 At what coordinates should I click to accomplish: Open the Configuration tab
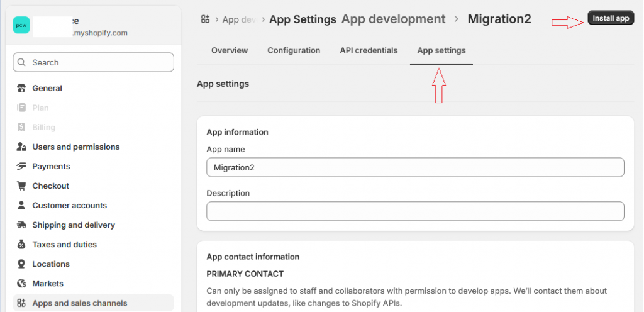coord(294,50)
